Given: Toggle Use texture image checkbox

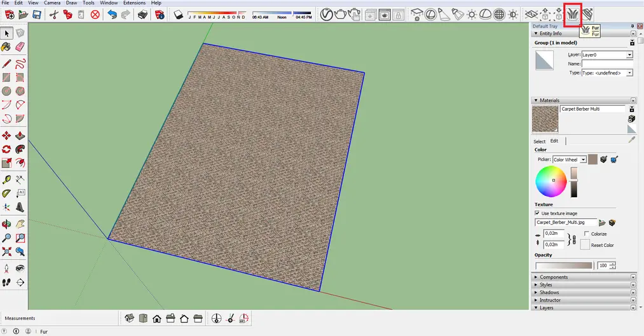Looking at the screenshot, I should [537, 213].
